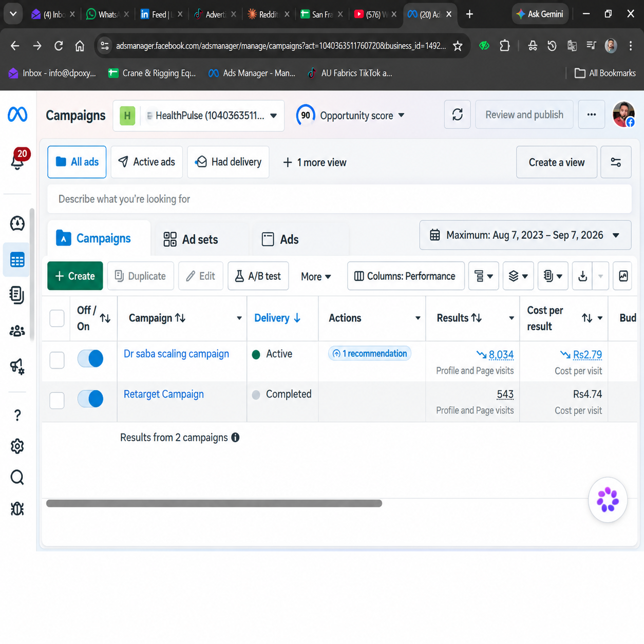This screenshot has width=644, height=644.
Task: Click the green Create button
Action: [75, 276]
